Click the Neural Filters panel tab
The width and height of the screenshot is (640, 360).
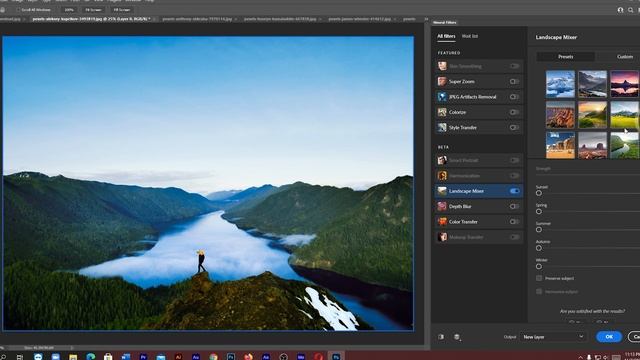point(445,22)
